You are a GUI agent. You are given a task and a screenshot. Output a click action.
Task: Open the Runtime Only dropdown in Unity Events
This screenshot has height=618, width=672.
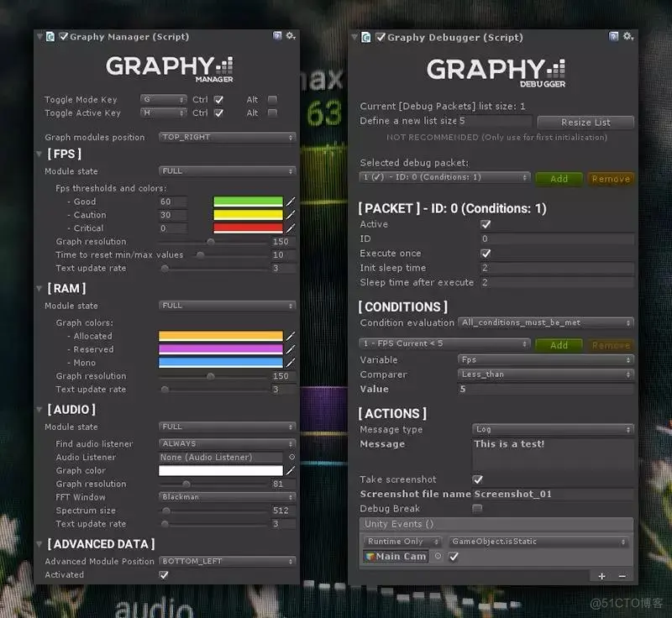tap(402, 542)
